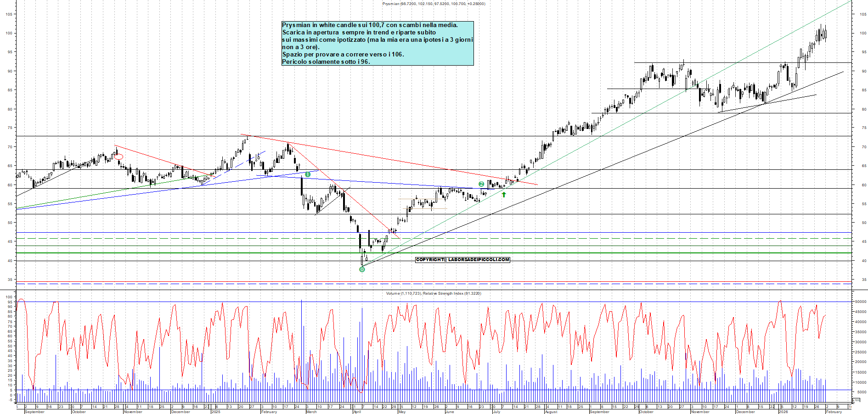The height and width of the screenshot is (414, 868).
Task: Select the cyan Prysmian commentary text box
Action: 377,43
